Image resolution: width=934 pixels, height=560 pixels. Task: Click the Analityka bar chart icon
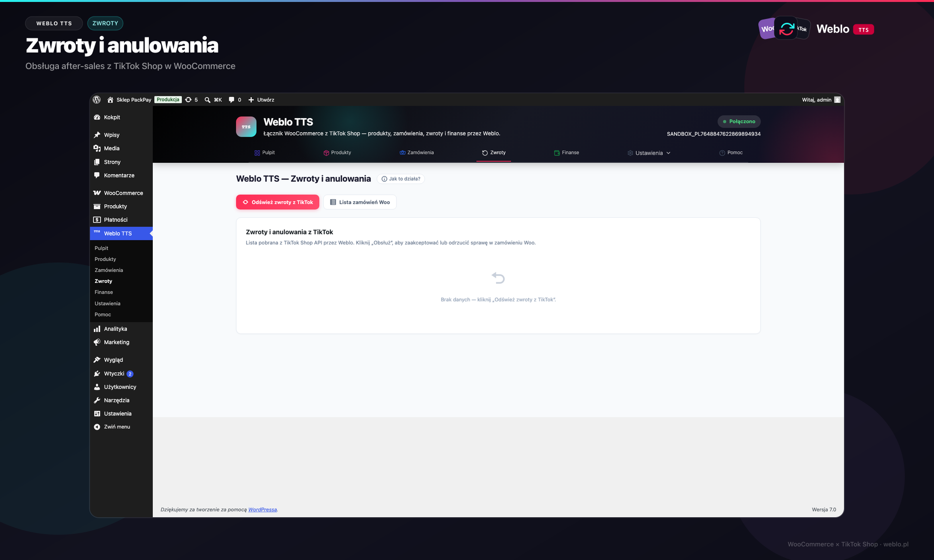(x=97, y=329)
